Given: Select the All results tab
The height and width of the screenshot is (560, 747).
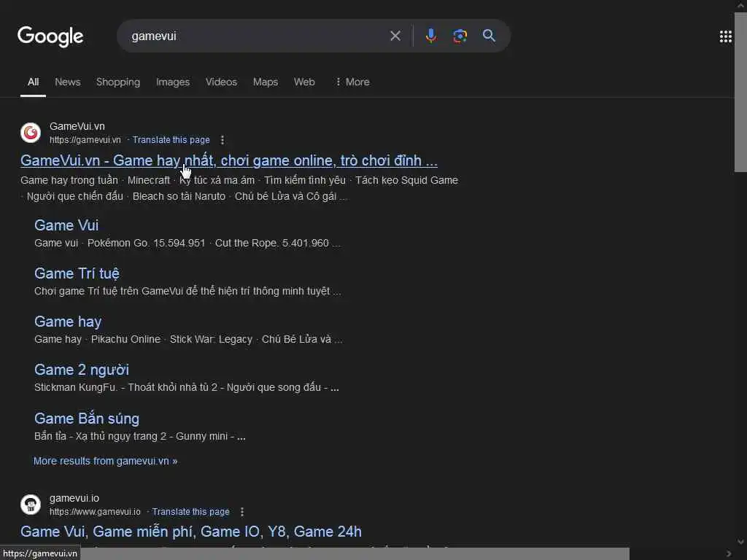Looking at the screenshot, I should (x=33, y=82).
